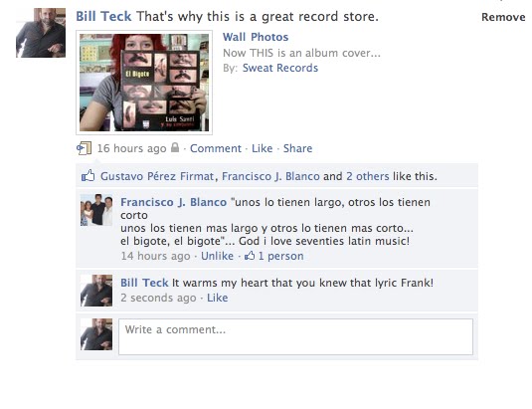Click the small thumbs-up icon next to 1 person
Viewport: 532px width, 409px height.
(x=250, y=256)
